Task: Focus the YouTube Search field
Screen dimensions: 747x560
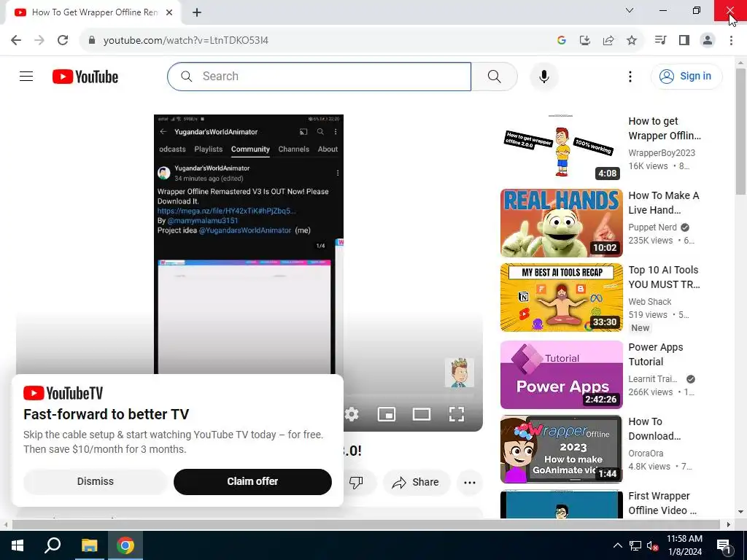Action: 320,76
